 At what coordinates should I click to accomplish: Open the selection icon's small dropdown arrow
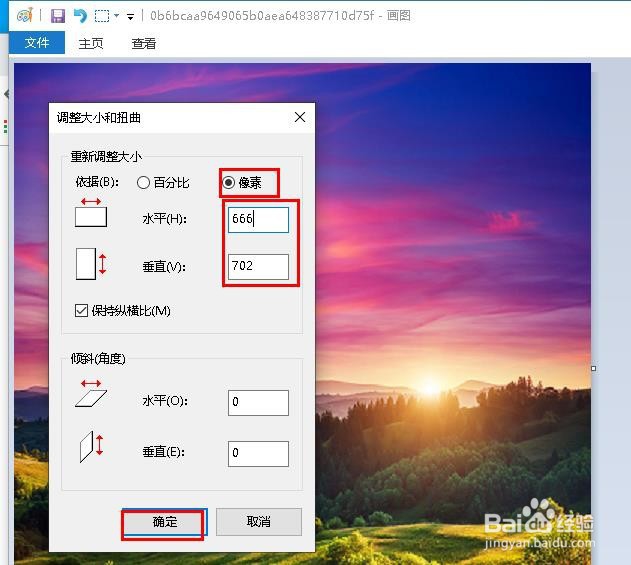coord(117,16)
